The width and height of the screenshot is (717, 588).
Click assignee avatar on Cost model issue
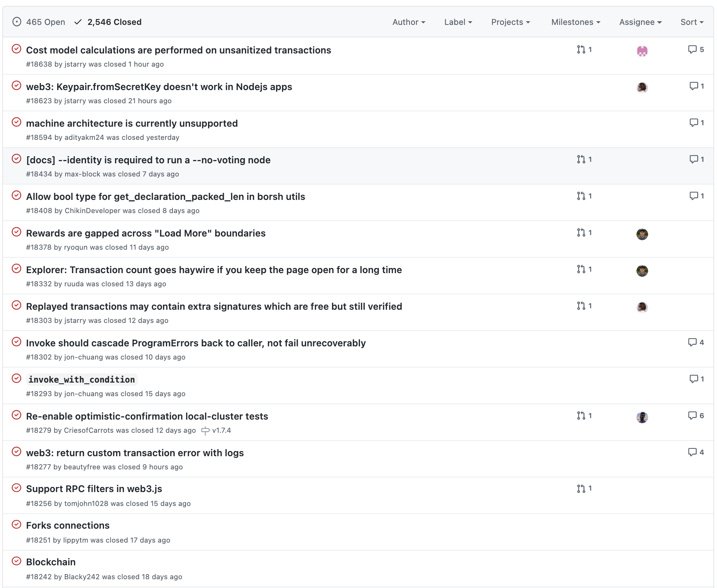tap(642, 51)
